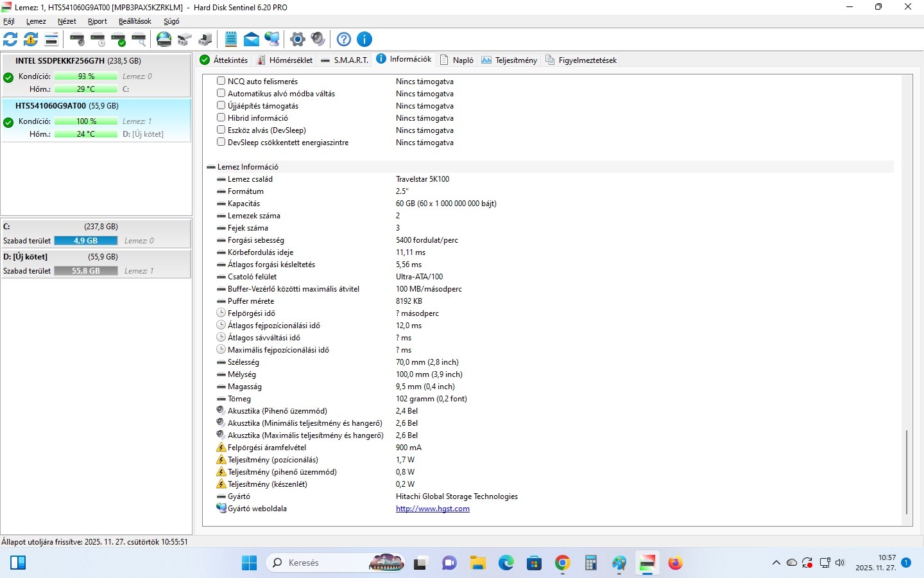The height and width of the screenshot is (578, 924).
Task: Open the Teljesítmény tab
Action: [x=509, y=60]
